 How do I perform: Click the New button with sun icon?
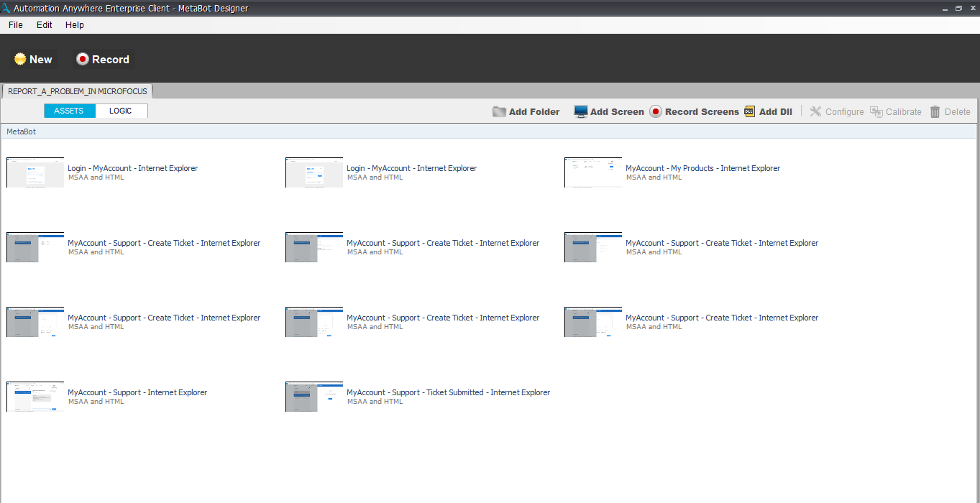click(x=34, y=60)
